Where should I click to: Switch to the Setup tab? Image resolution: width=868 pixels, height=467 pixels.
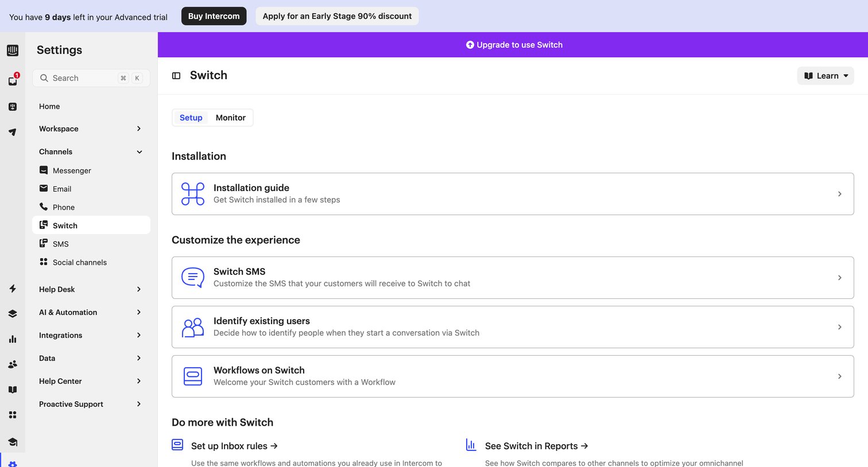[x=191, y=118]
